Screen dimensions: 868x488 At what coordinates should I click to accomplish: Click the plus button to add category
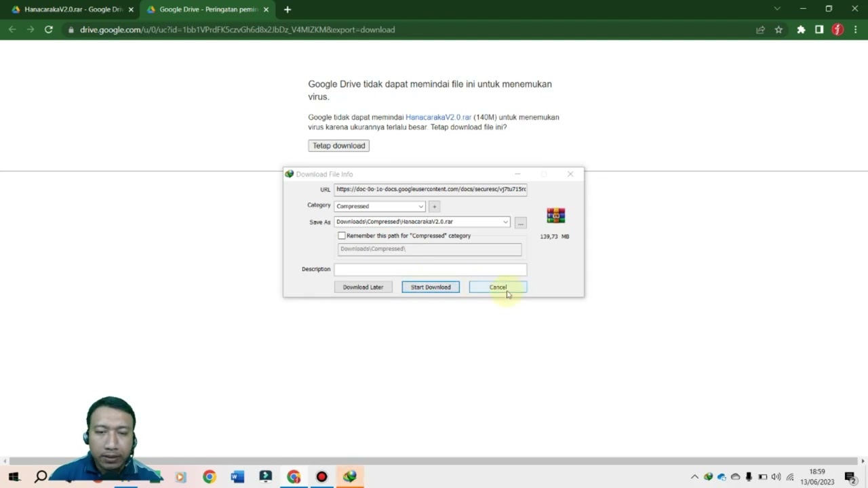pyautogui.click(x=435, y=206)
